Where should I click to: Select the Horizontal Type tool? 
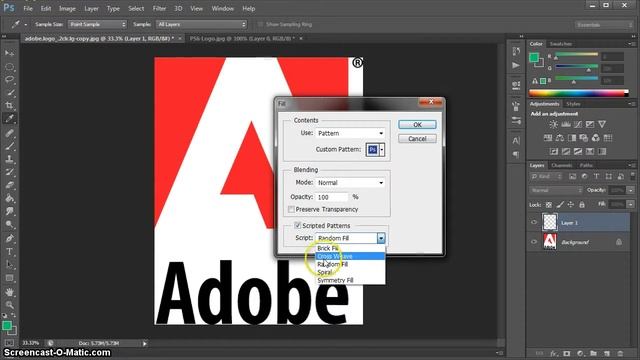pos(9,251)
